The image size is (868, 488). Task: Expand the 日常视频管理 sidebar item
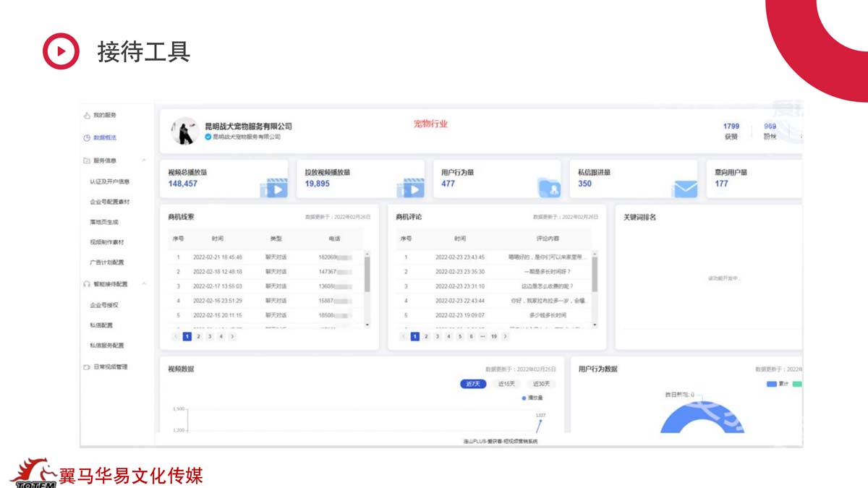[x=110, y=367]
